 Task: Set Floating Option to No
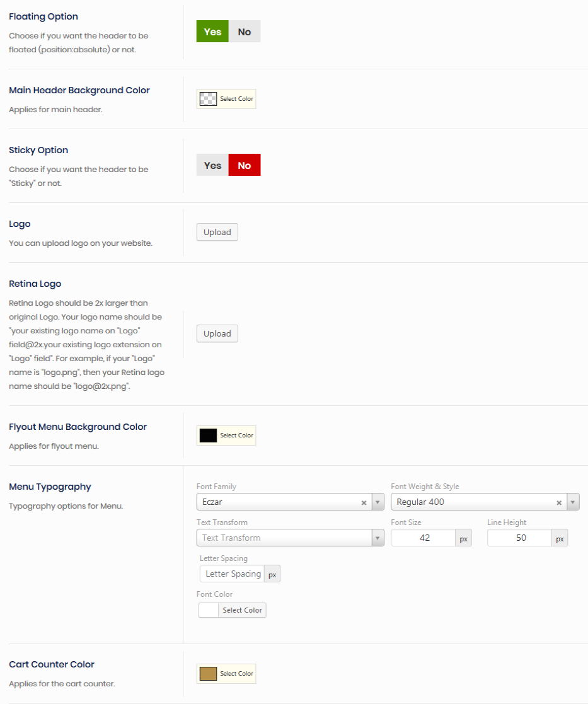click(245, 32)
